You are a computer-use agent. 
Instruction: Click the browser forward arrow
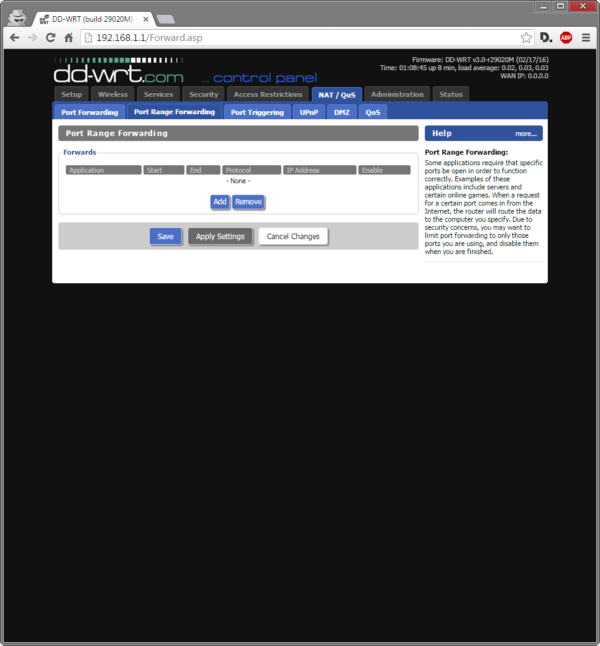pyautogui.click(x=32, y=37)
